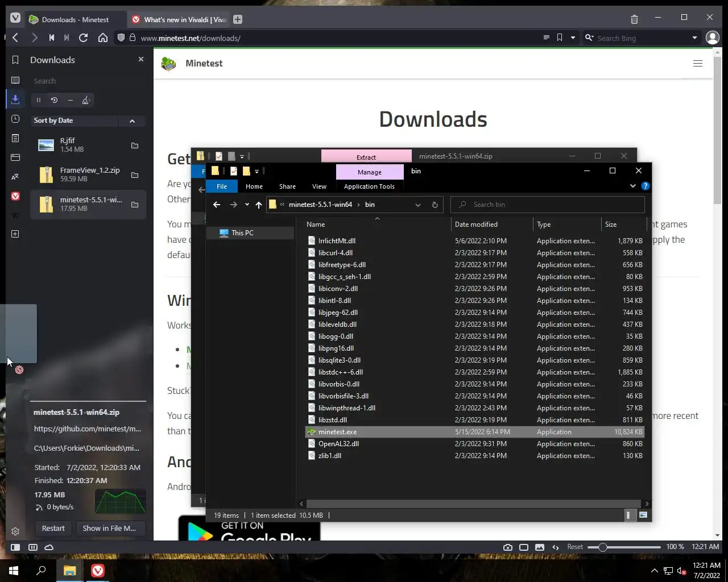
Task: Click Explorer horizontal scrollbar
Action: (473, 504)
